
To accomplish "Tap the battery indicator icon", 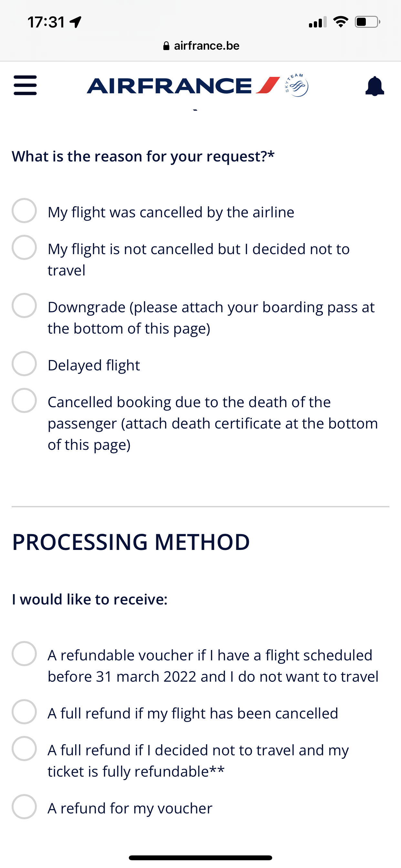I will coord(367,22).
